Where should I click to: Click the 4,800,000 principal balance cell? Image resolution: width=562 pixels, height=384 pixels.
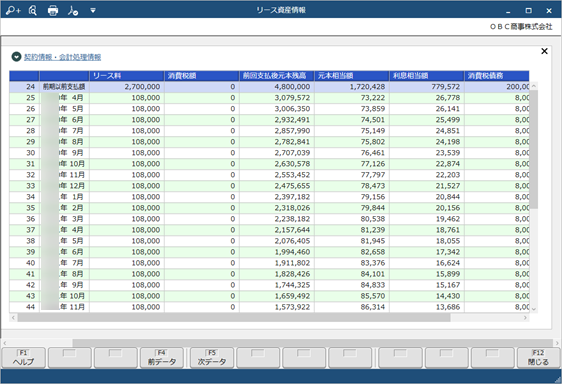pos(277,87)
